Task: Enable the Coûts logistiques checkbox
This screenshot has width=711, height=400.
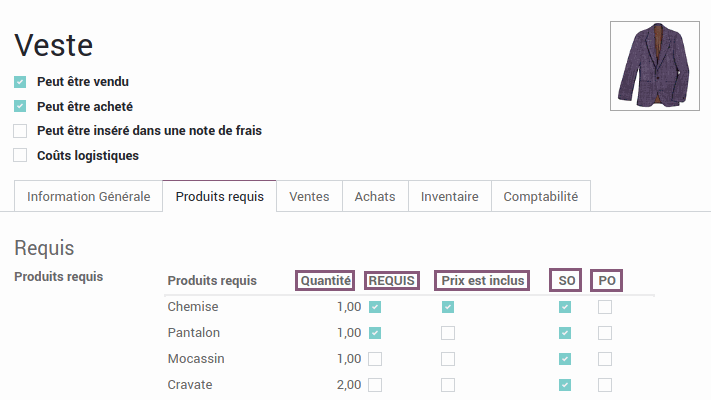Action: coord(20,155)
